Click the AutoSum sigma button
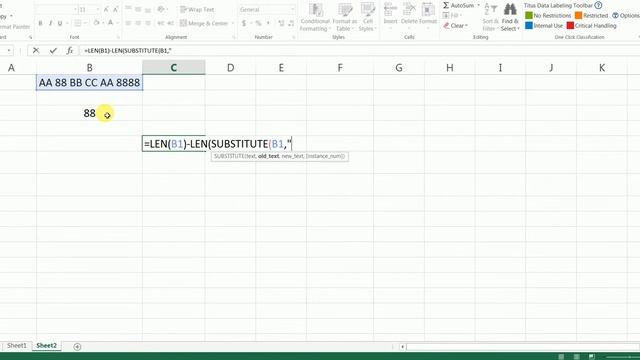Image resolution: width=640 pixels, height=360 pixels. [x=458, y=5]
